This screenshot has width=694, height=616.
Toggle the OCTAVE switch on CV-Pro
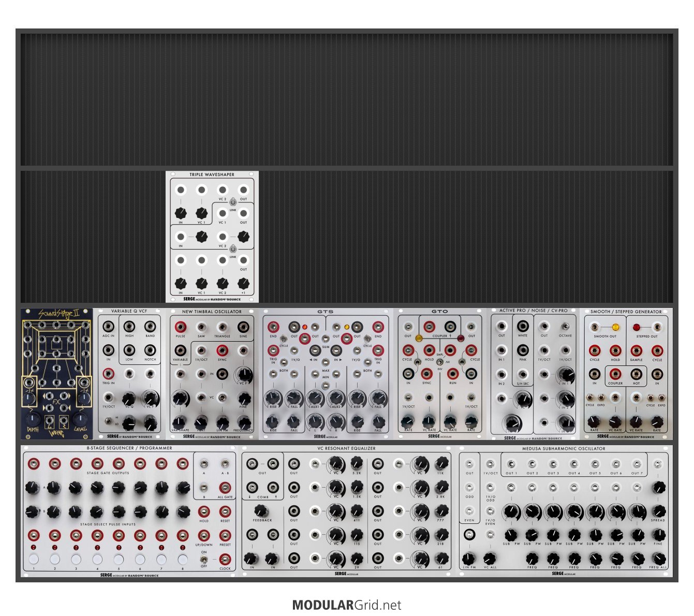coord(566,327)
